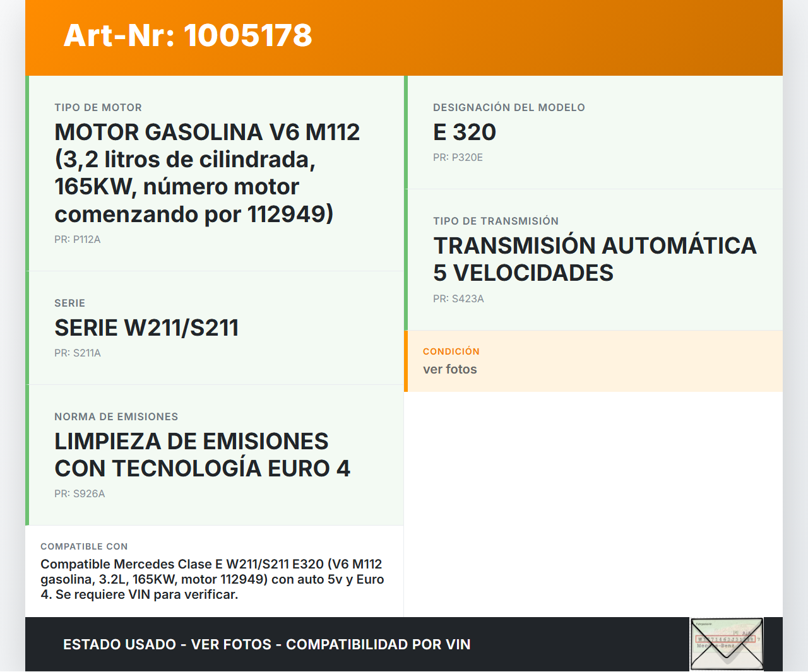
Task: Click the NORMA DE EMISIONES label
Action: pos(116,417)
